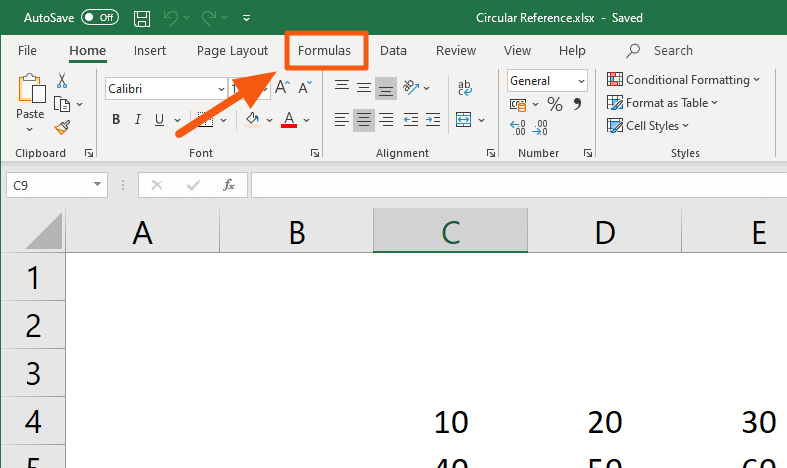Viewport: 787px width, 468px height.
Task: Switch to the Page Layout tab
Action: [x=232, y=51]
